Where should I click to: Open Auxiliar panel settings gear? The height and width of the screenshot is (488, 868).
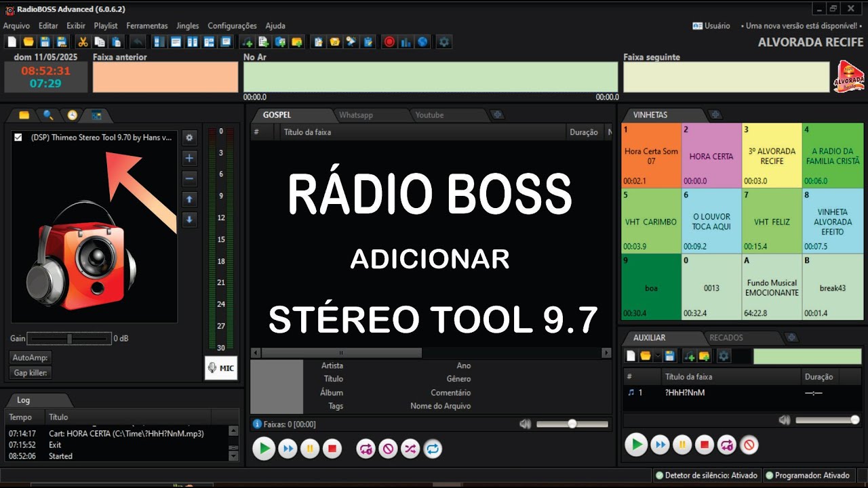(x=724, y=356)
